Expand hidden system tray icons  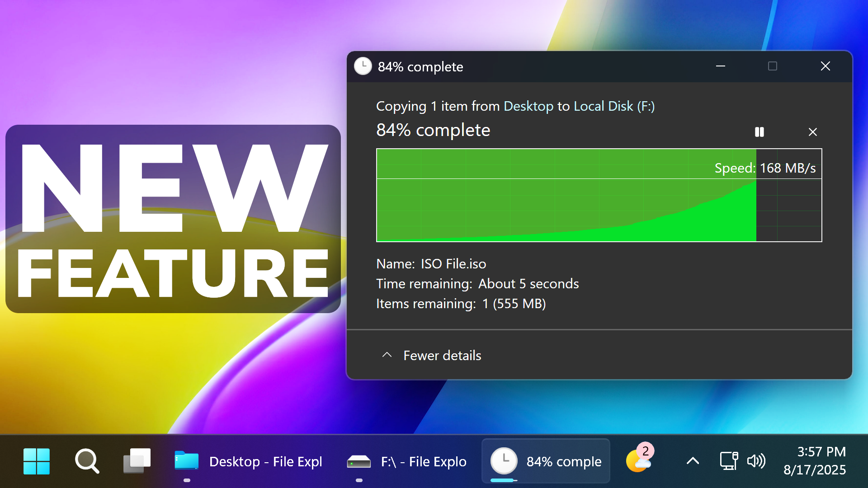[692, 461]
